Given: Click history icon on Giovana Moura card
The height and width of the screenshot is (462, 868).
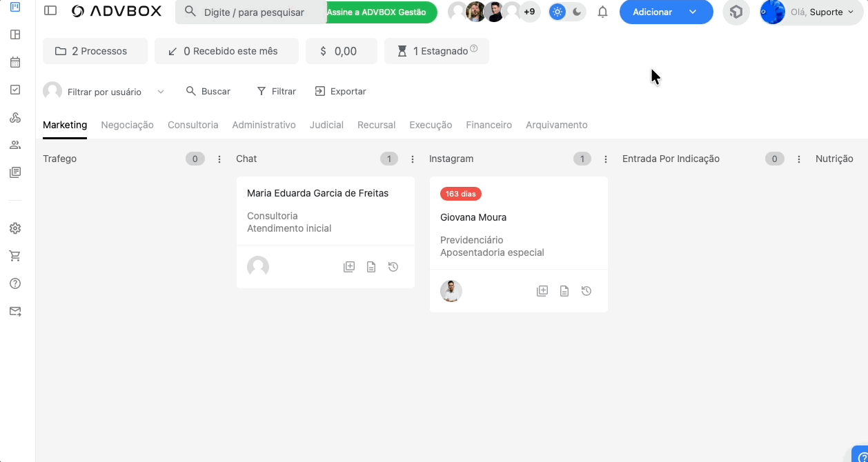Looking at the screenshot, I should click(x=586, y=291).
